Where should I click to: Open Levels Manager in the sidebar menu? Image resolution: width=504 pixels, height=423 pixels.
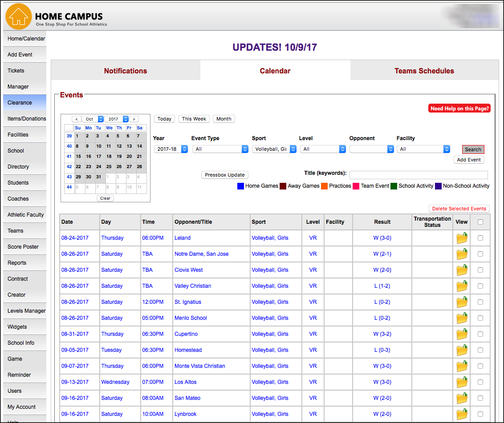point(25,311)
